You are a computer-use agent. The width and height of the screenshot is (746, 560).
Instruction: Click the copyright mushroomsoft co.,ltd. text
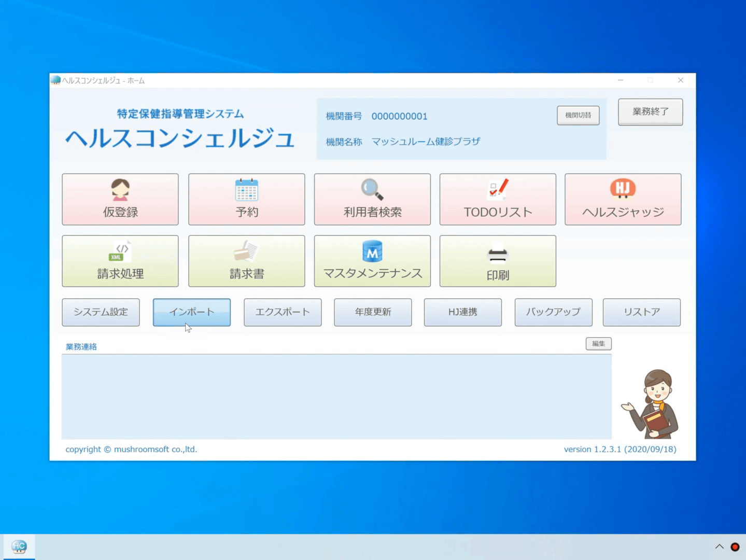(131, 450)
